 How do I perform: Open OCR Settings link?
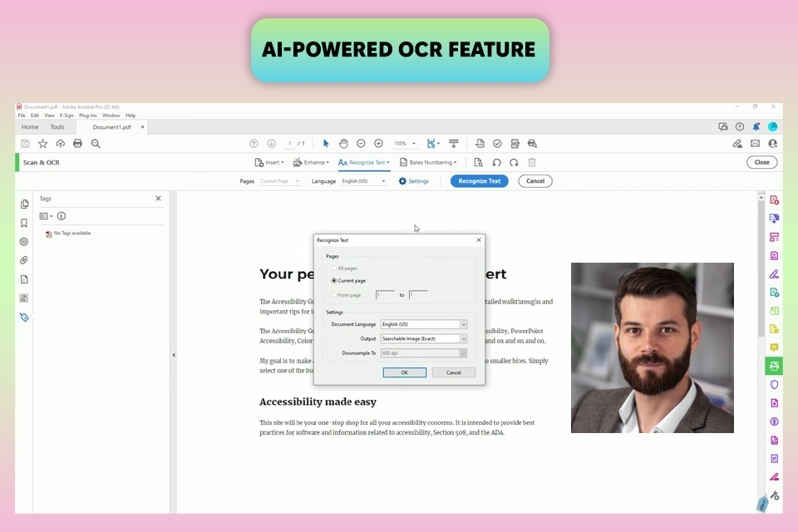413,181
